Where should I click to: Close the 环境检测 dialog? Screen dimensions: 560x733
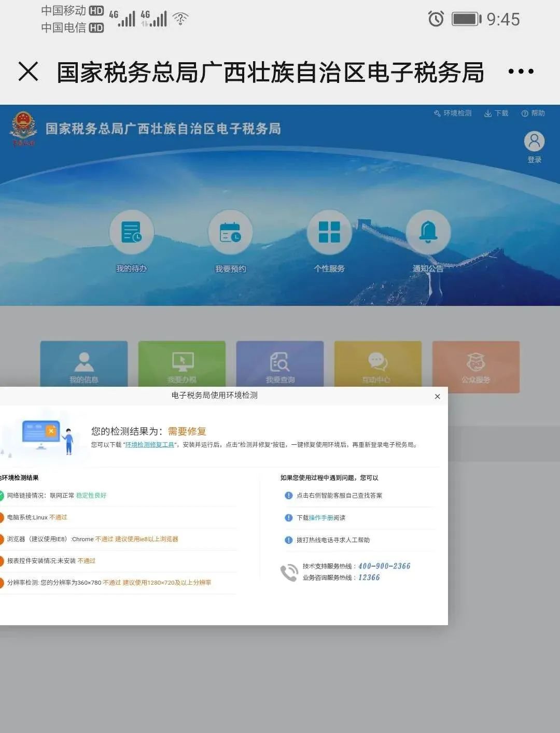point(437,397)
